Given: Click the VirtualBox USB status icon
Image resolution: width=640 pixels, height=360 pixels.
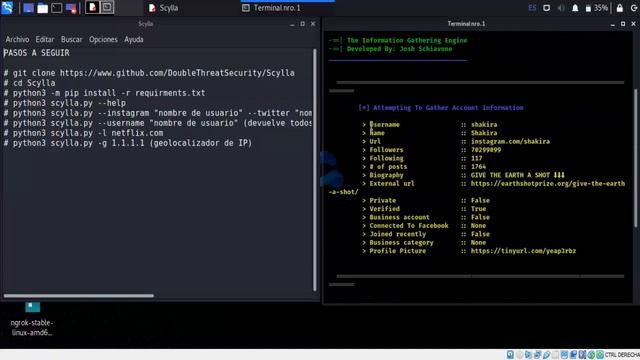Looking at the screenshot, I should 546,355.
